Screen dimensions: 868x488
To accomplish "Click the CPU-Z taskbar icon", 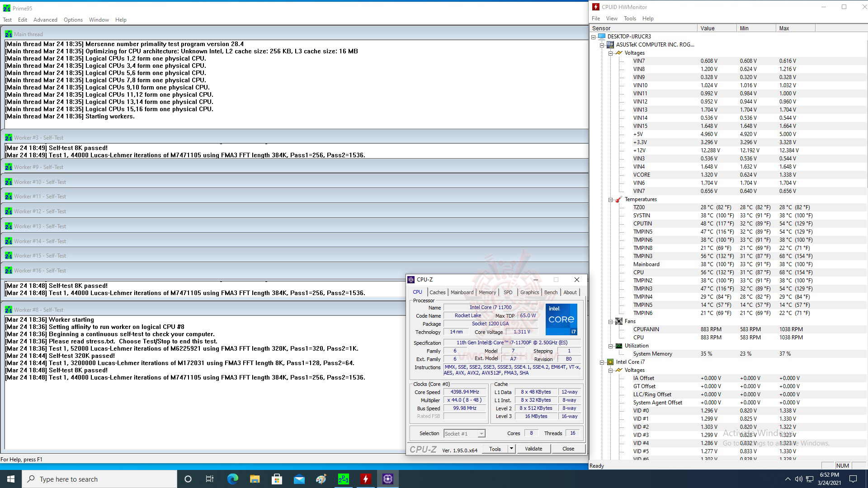I will click(388, 479).
